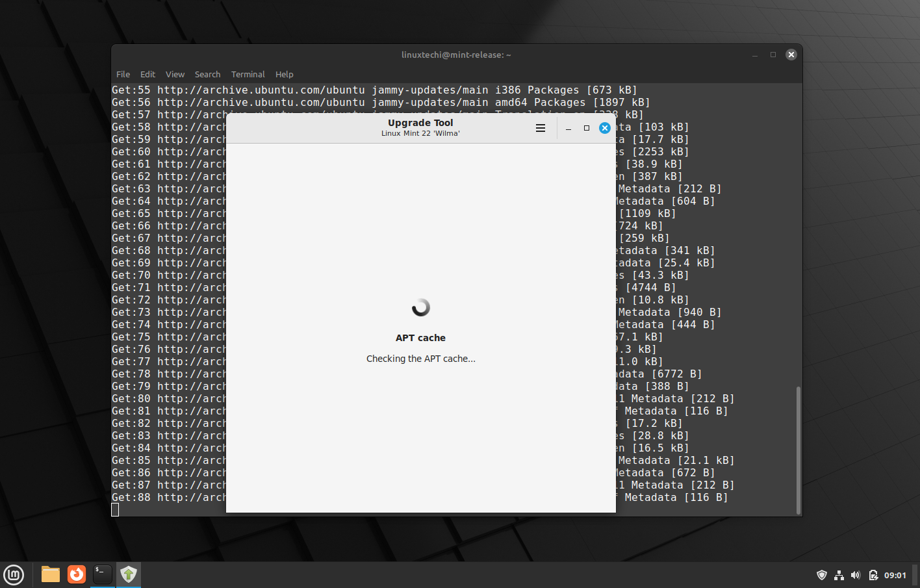Launch the Files manager from panel
920x588 pixels.
coord(51,574)
